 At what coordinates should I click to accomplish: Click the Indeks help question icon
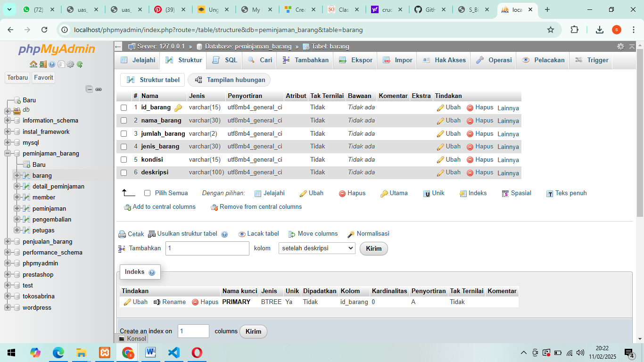(152, 272)
